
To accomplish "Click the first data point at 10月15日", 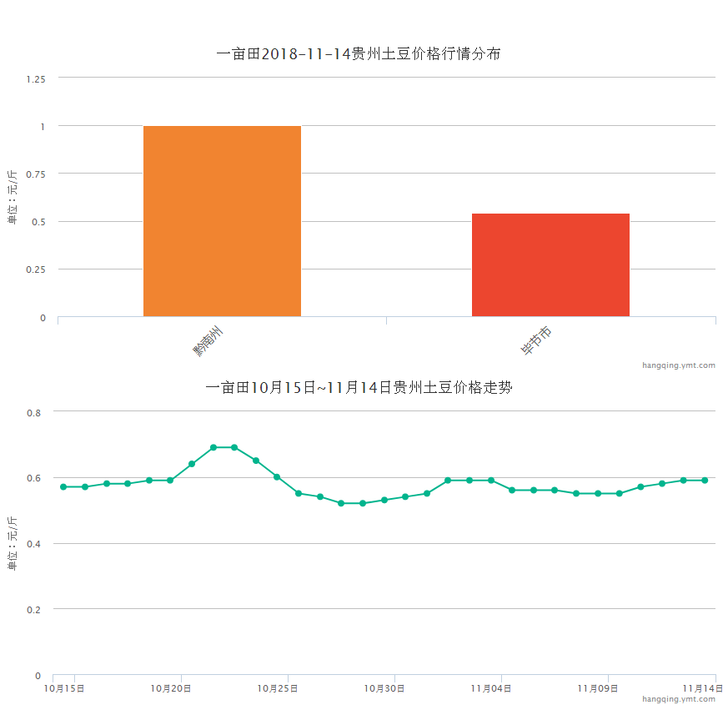I will point(63,486).
